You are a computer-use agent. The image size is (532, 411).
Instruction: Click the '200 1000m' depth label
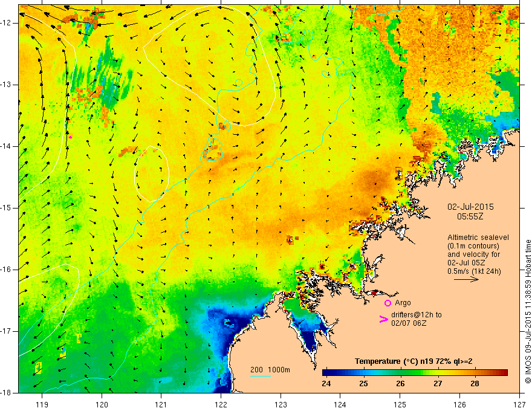[x=270, y=370]
